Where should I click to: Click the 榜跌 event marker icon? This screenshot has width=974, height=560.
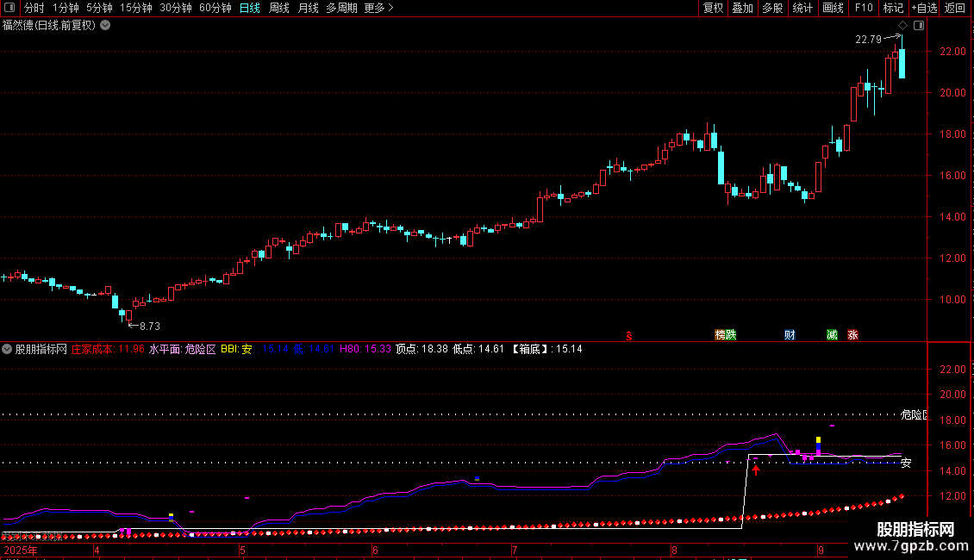tap(726, 334)
